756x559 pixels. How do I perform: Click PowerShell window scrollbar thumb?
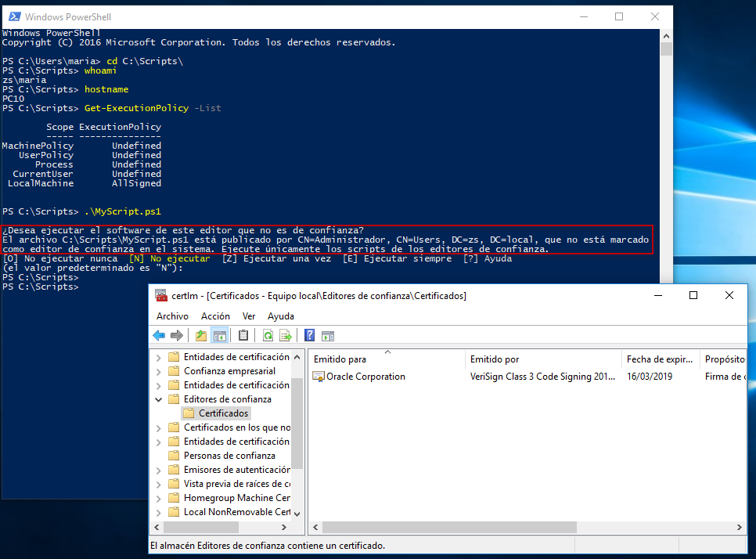(666, 49)
